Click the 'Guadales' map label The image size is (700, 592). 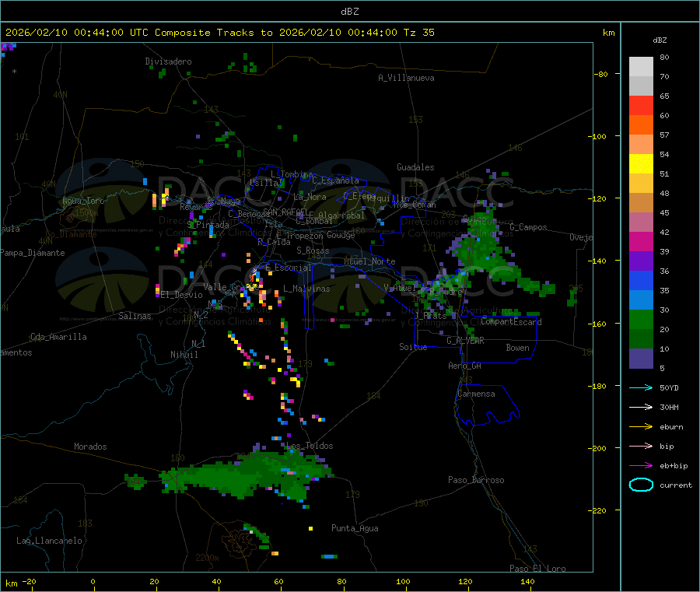[x=415, y=167]
